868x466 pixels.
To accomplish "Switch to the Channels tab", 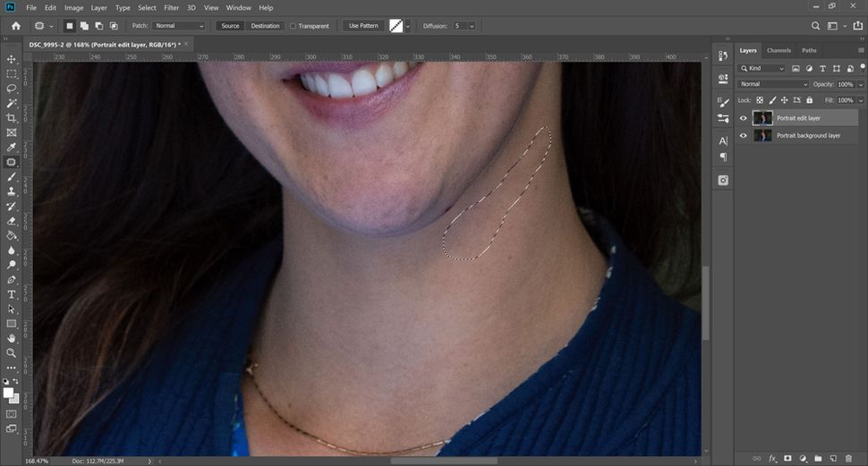I will (779, 50).
